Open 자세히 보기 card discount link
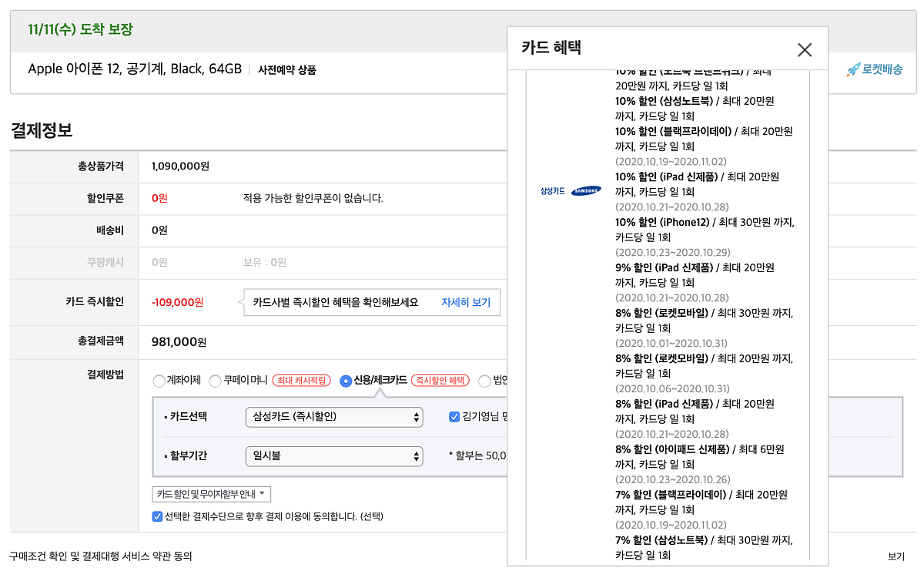Screen dimensions: 924x578 coord(466,302)
